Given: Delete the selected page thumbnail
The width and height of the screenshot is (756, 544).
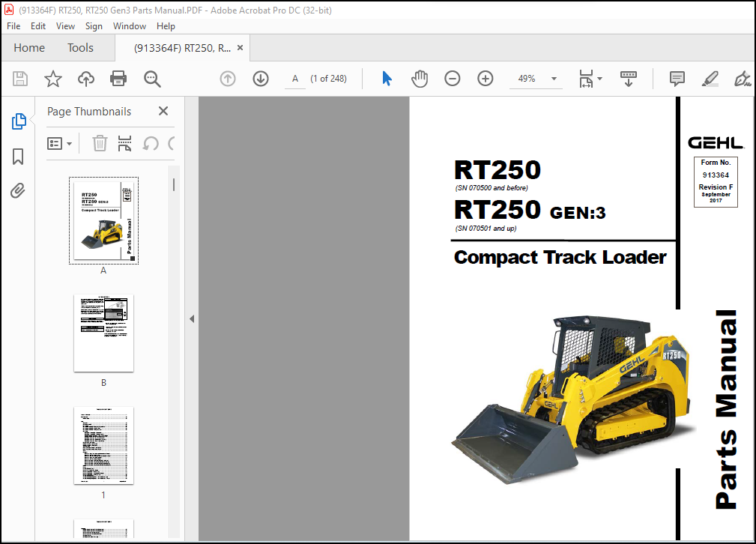Looking at the screenshot, I should (x=100, y=143).
